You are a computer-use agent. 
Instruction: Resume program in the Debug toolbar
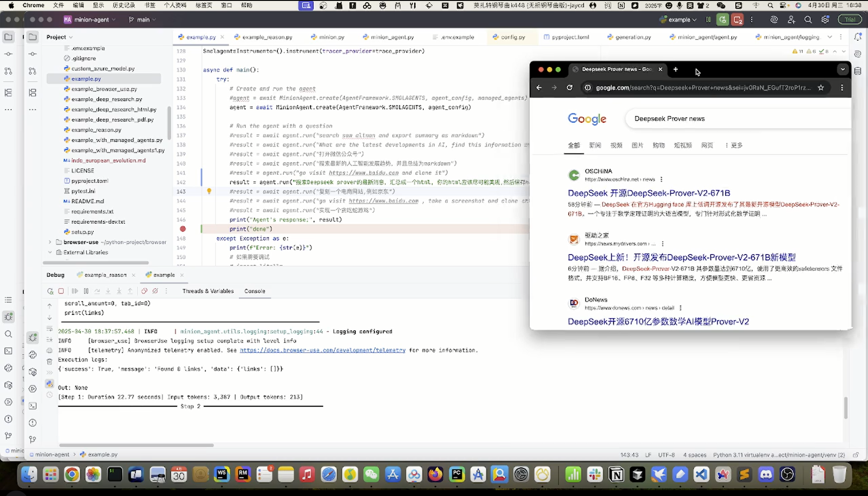pos(75,291)
